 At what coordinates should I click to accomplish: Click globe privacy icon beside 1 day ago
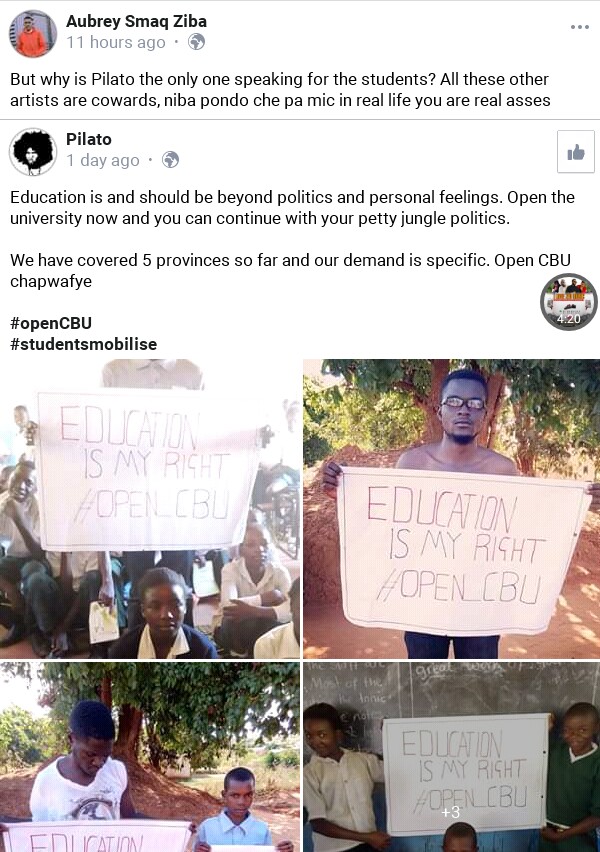point(171,160)
